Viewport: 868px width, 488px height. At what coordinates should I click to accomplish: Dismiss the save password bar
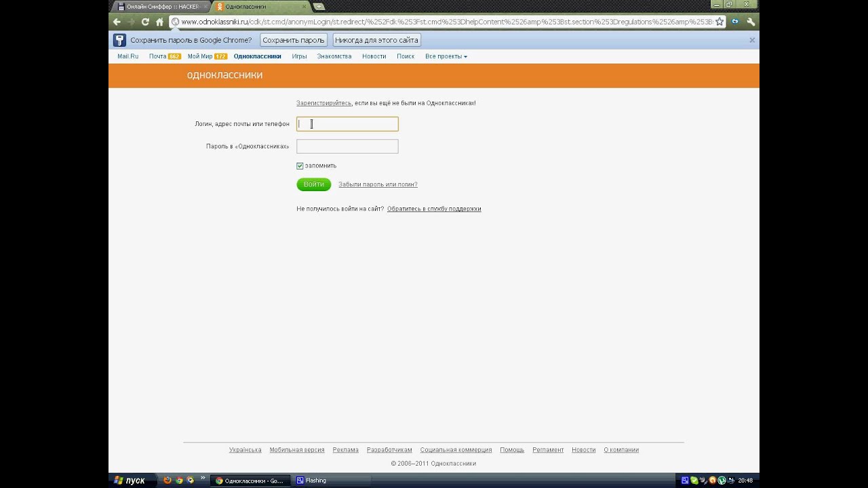pos(751,40)
